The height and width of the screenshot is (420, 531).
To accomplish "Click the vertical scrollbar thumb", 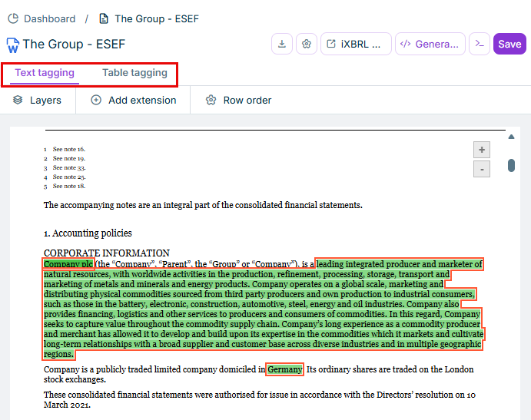I will click(x=511, y=166).
